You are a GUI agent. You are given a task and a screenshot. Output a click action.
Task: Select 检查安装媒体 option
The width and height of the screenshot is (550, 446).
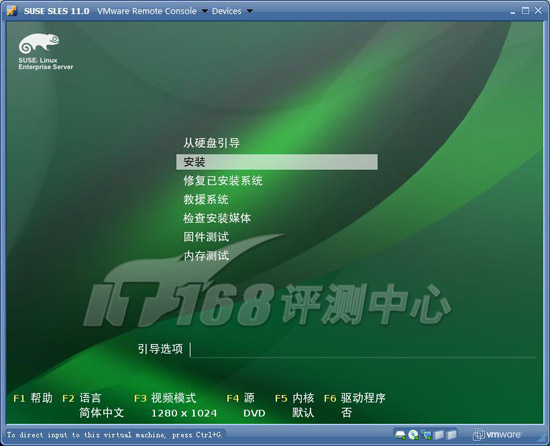pos(217,218)
